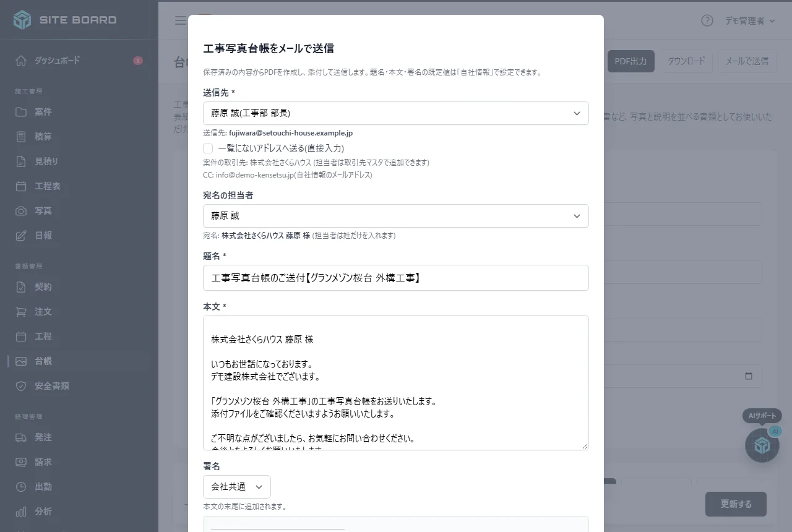Screen dimensions: 792x532
Task: Click the 出勤 clock icon
Action: 21,487
